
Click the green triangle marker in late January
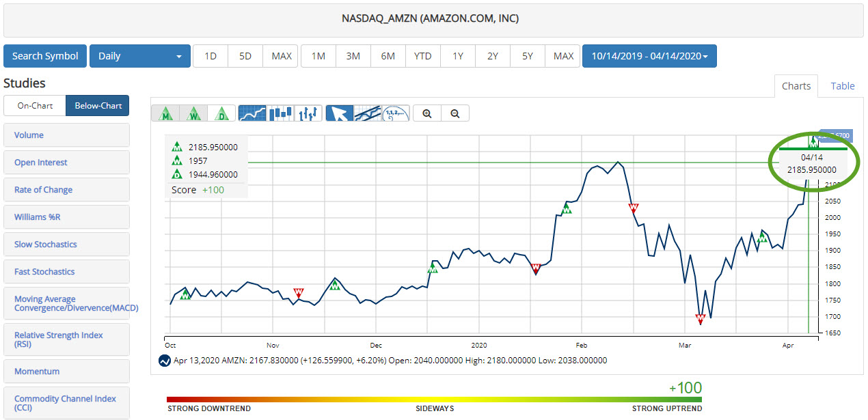[x=566, y=208]
